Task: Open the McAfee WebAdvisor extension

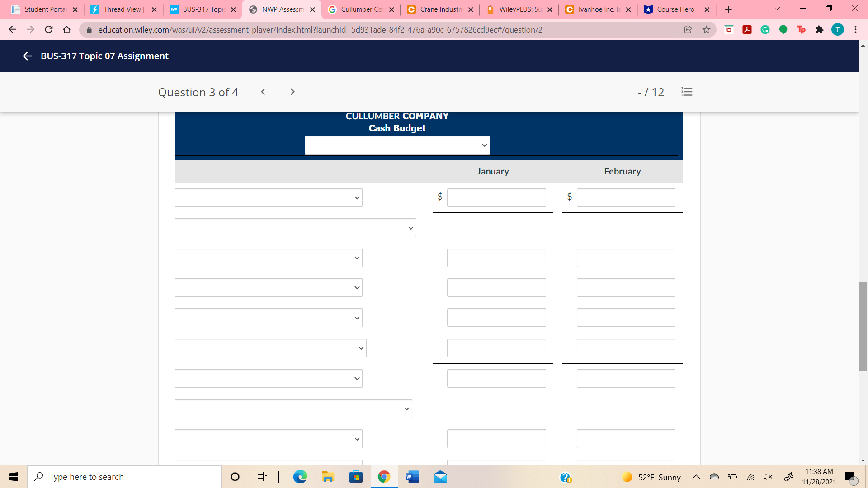Action: (728, 29)
